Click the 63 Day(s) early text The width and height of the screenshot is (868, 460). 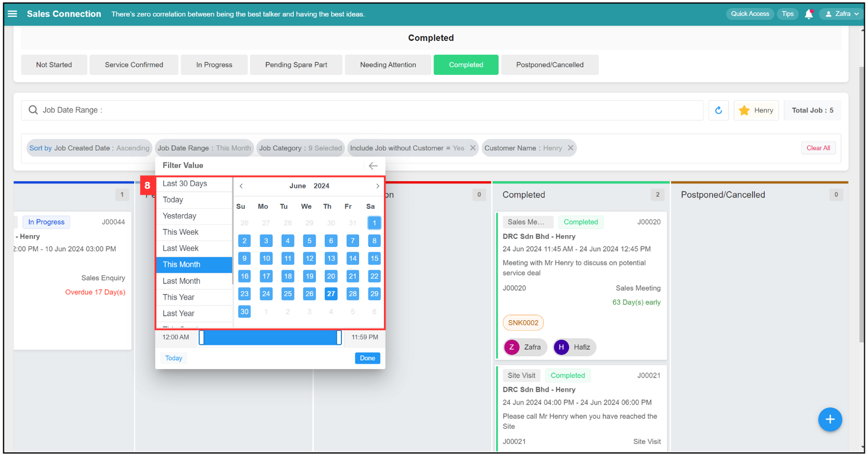coord(636,302)
